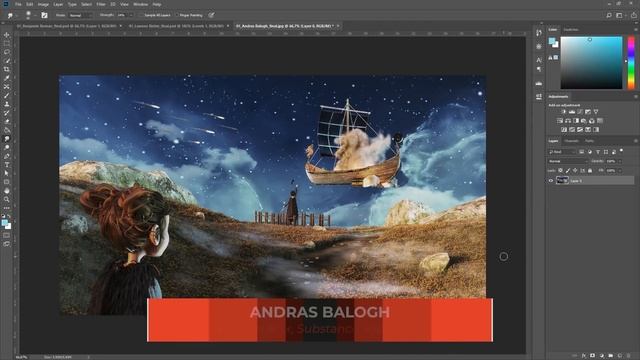Enable Sample All Layers checkbox
This screenshot has width=640, height=360.
pyautogui.click(x=141, y=15)
